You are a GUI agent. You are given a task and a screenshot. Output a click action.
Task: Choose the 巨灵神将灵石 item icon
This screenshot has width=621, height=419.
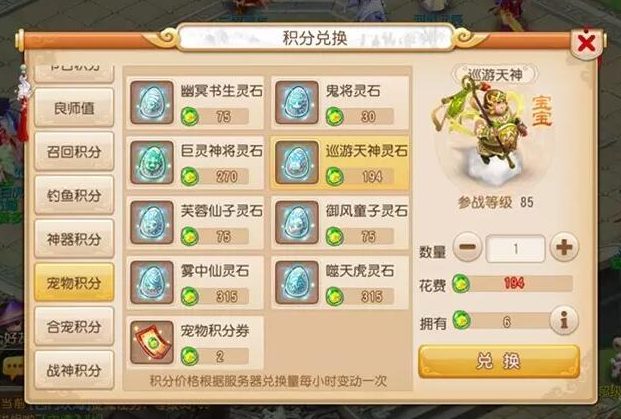click(152, 162)
